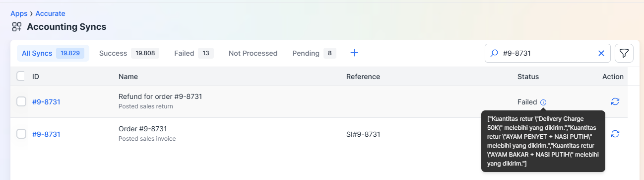Screen dimensions: 644x180
Task: Add a new view with plus icon
Action: [x=354, y=53]
